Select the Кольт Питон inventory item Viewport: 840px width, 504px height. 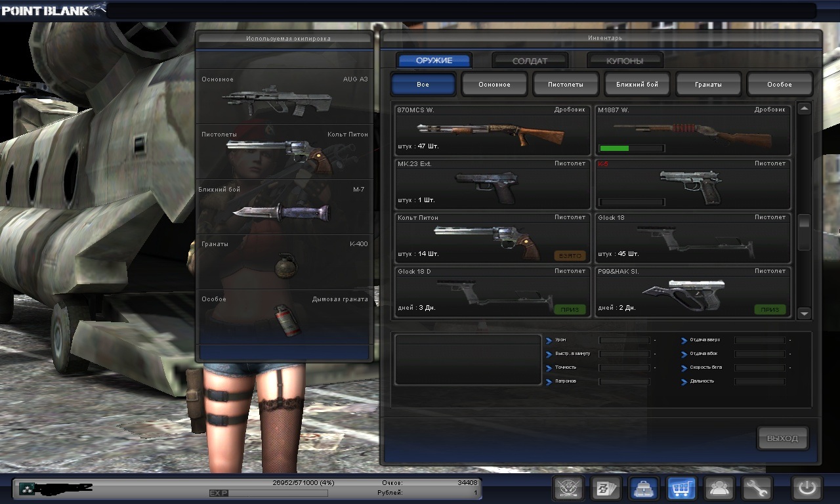492,238
